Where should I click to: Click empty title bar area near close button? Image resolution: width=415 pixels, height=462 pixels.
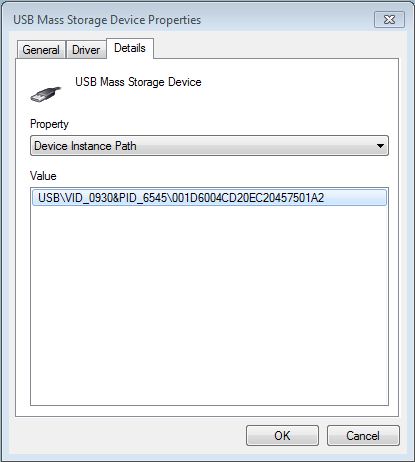point(287,20)
